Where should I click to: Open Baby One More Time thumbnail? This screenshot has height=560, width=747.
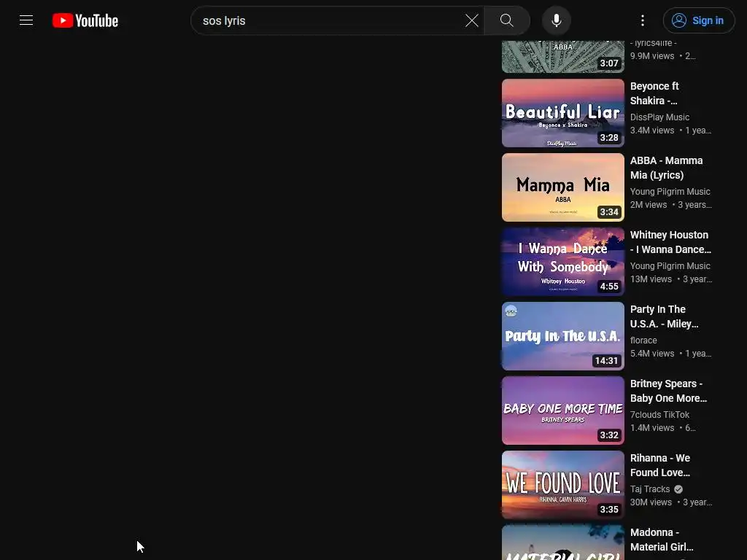point(563,411)
